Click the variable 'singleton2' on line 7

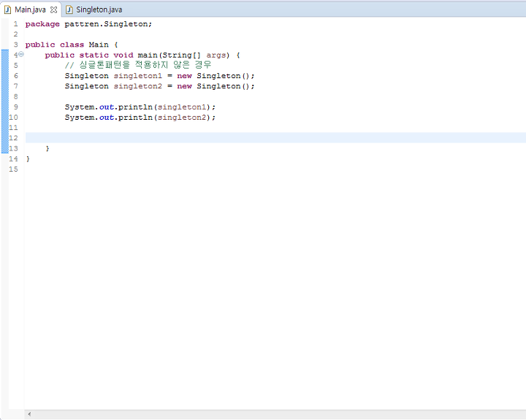tap(138, 86)
